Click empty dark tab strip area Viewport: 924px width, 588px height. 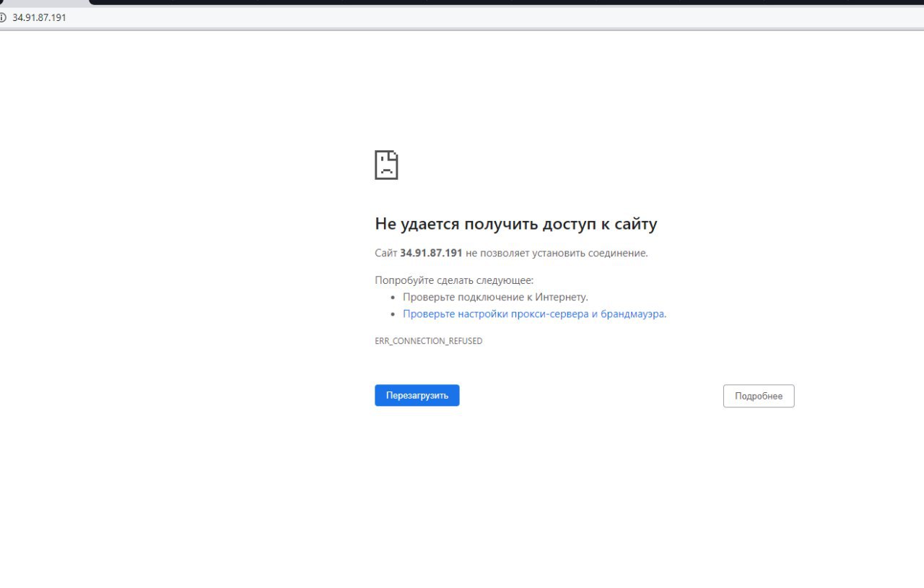point(505,2)
